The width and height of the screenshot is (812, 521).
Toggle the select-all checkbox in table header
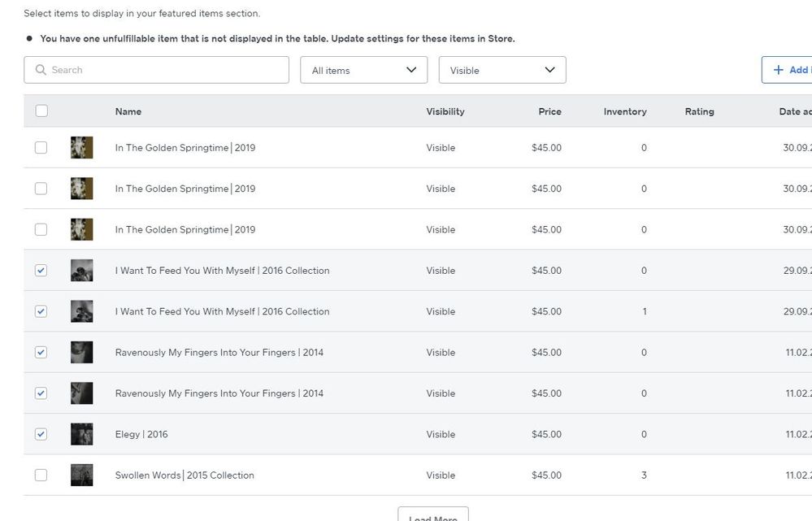tap(41, 111)
